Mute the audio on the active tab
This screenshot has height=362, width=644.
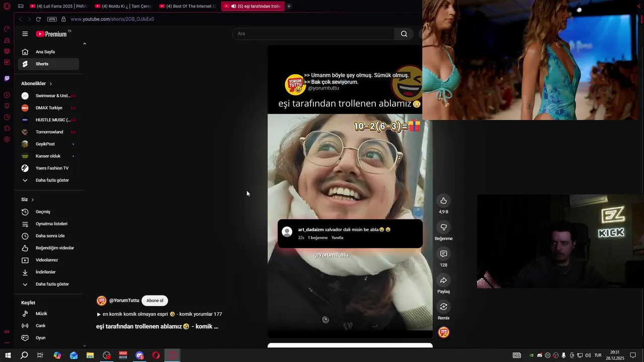click(233, 6)
